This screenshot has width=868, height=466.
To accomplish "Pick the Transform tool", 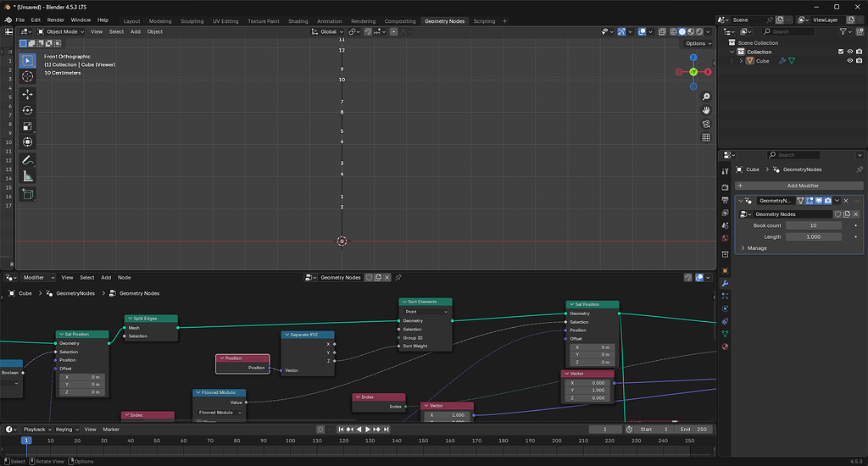I will (27, 142).
